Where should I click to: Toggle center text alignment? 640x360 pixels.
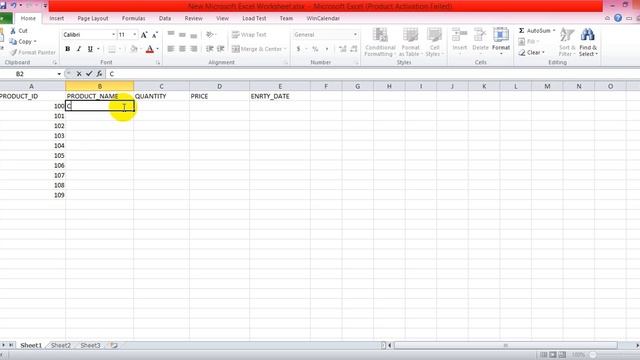coord(182,49)
